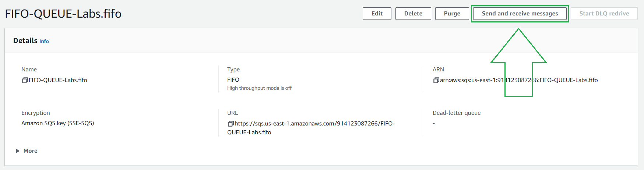Select the queue name value under Name
This screenshot has height=170, width=644.
pos(58,80)
